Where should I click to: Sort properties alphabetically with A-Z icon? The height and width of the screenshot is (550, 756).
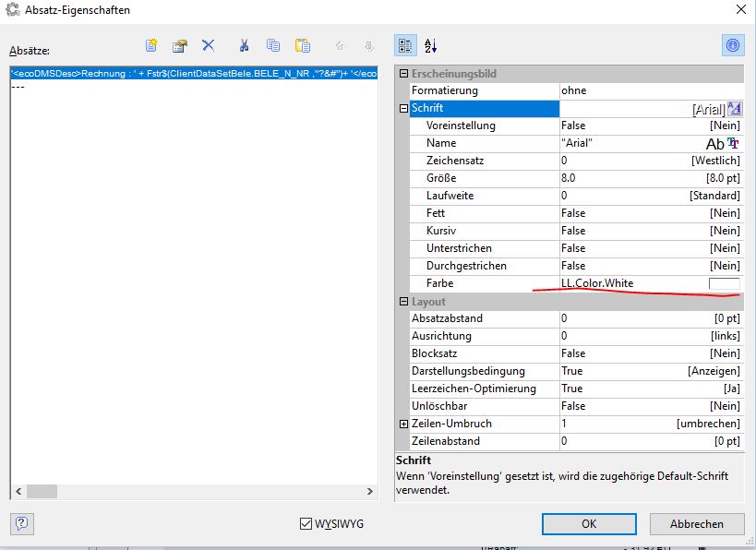point(431,45)
